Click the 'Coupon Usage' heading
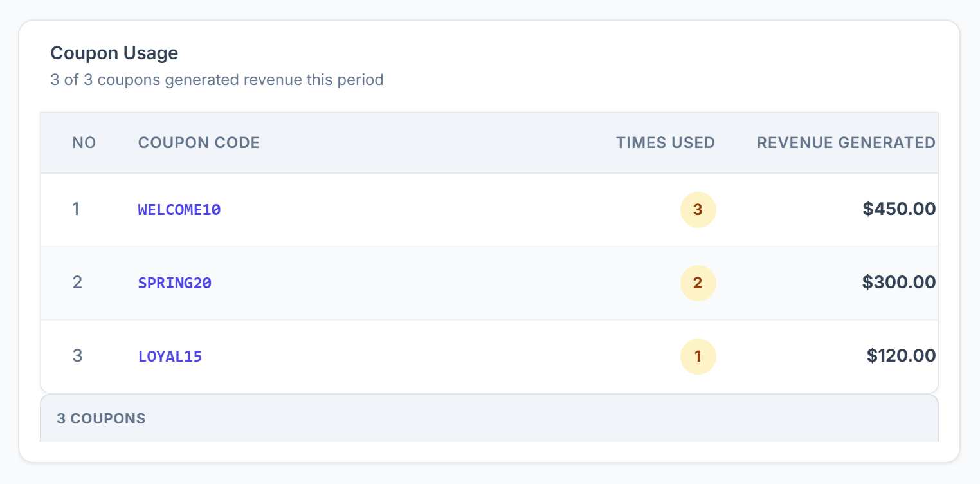This screenshot has height=484, width=980. tap(114, 53)
